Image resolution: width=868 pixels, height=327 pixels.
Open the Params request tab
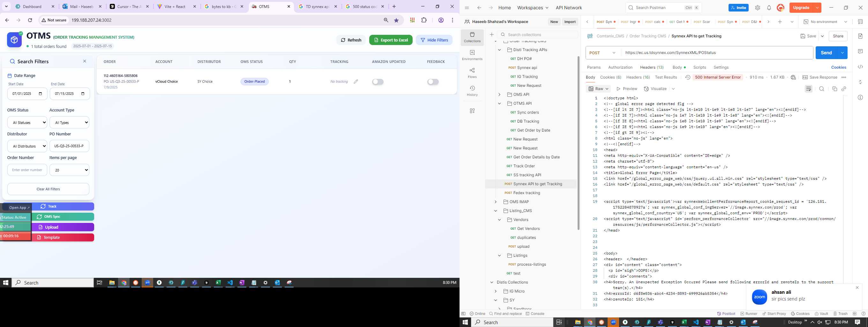pos(594,67)
